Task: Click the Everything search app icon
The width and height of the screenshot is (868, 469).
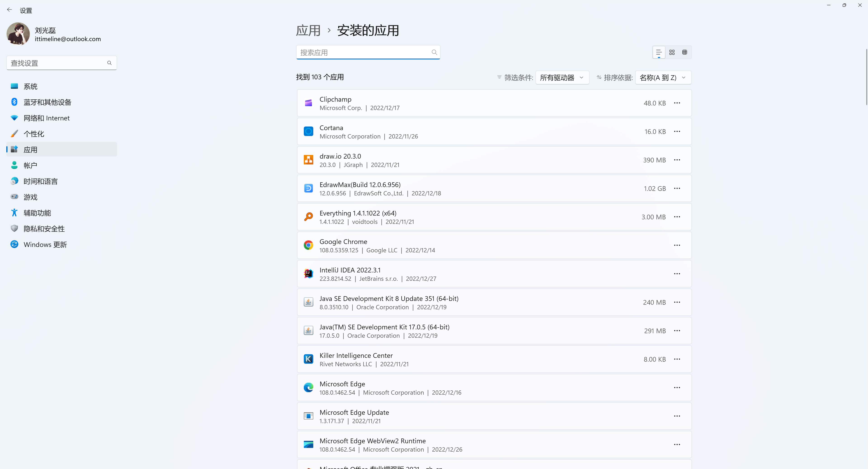Action: 308,217
